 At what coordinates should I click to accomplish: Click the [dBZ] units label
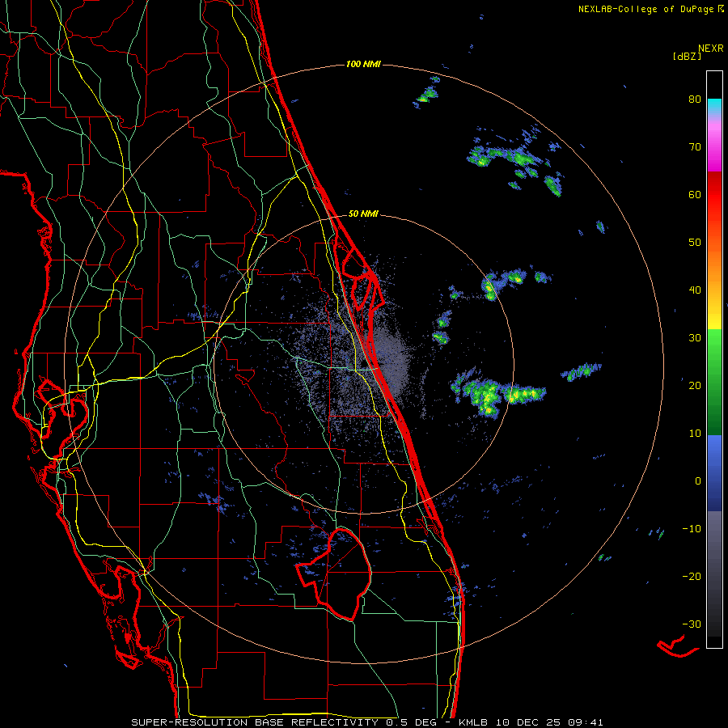coord(687,56)
